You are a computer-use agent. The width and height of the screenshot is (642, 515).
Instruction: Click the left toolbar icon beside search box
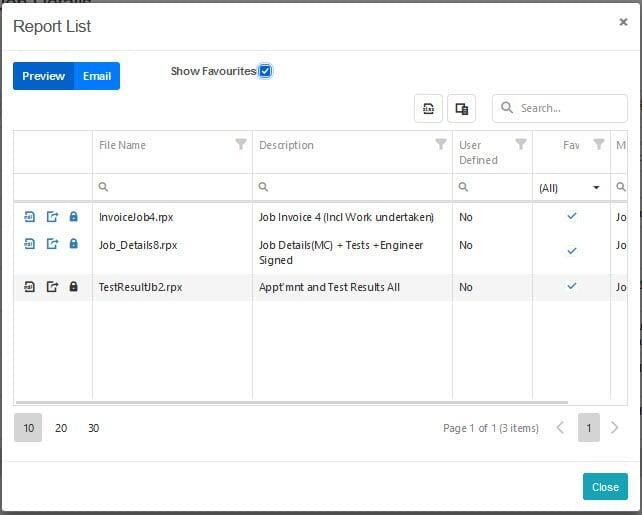pos(428,108)
